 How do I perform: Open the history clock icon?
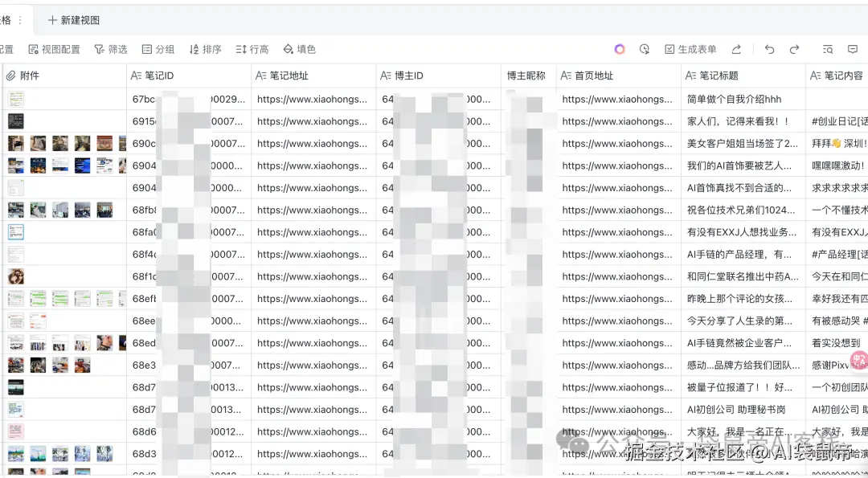(645, 50)
